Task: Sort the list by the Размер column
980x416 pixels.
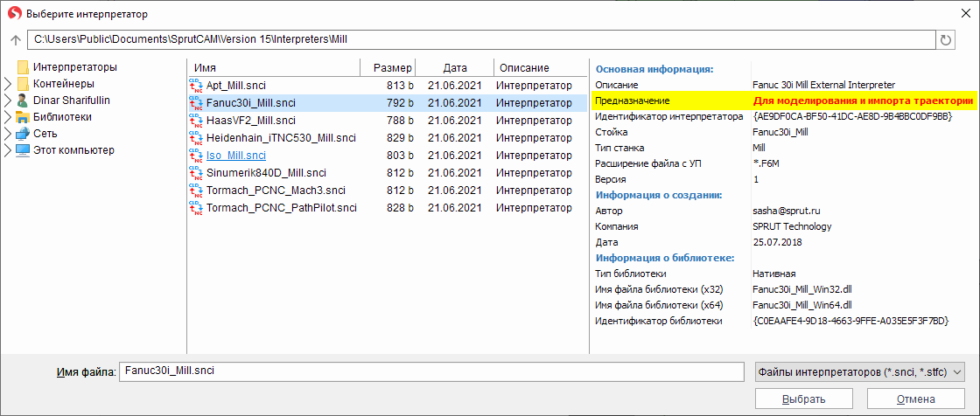Action: [x=388, y=68]
